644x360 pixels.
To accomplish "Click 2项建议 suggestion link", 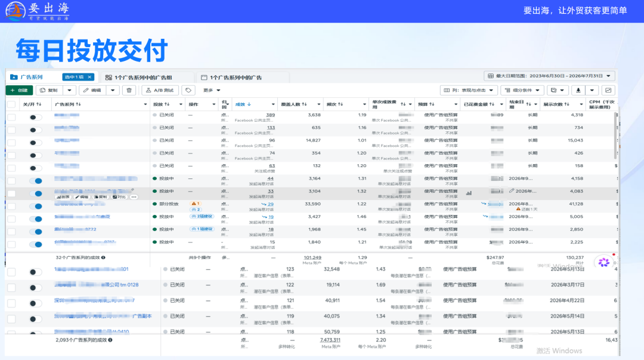I will pyautogui.click(x=202, y=216).
